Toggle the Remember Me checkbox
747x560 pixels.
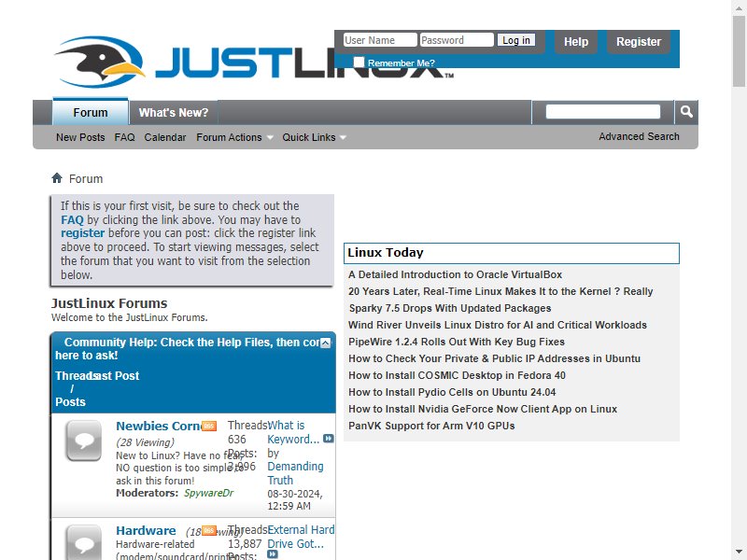(359, 63)
